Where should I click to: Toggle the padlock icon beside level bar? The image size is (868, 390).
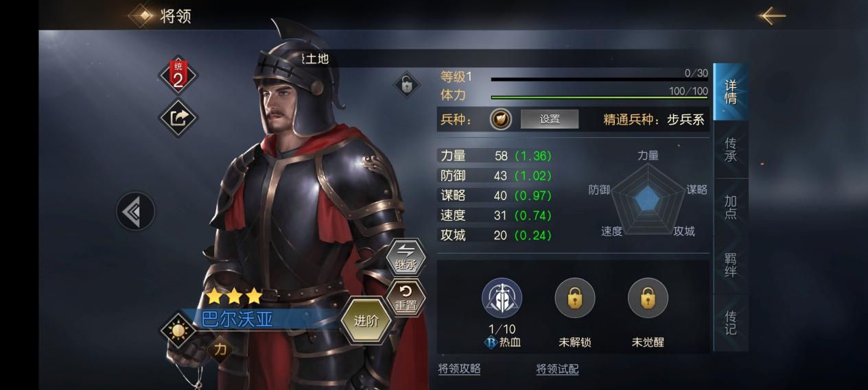click(x=406, y=86)
